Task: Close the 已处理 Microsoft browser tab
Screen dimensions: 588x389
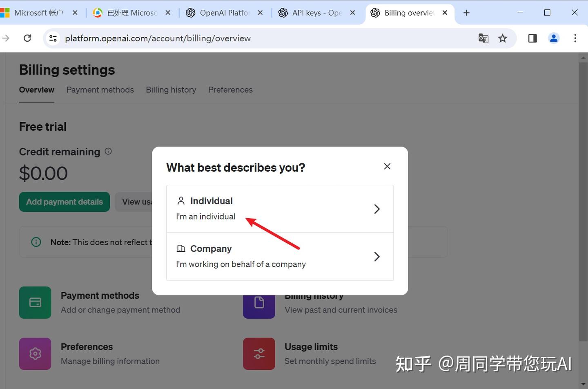Action: point(168,13)
